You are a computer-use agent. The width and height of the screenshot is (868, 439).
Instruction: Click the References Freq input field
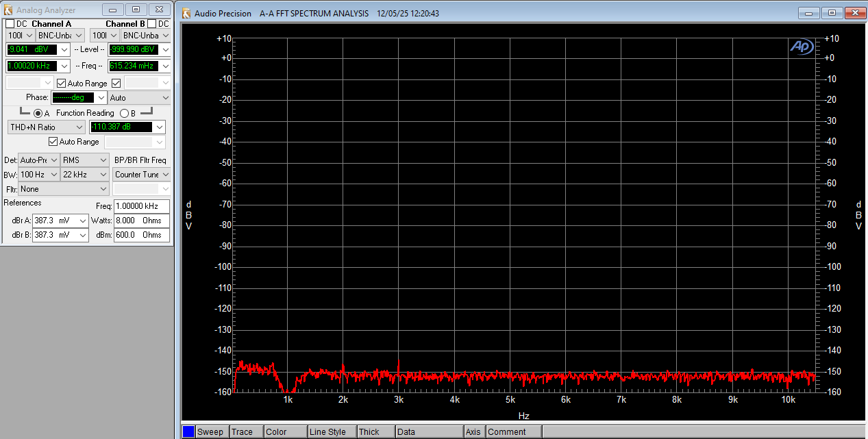(x=141, y=205)
